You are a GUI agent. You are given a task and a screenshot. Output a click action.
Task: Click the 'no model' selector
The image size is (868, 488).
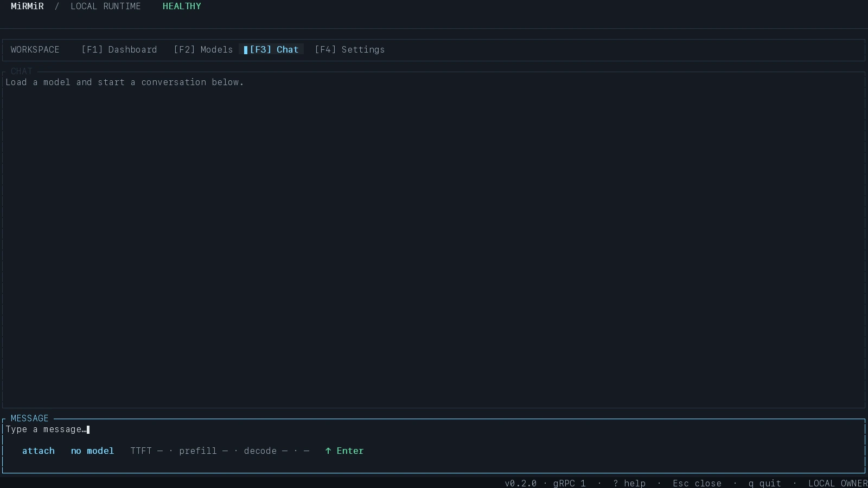tap(92, 451)
